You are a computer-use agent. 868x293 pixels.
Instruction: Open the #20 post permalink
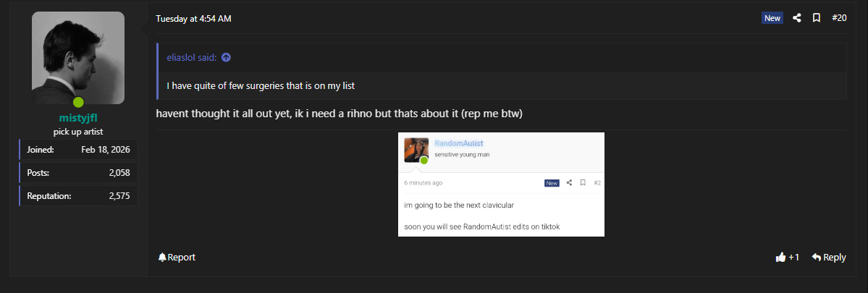coord(839,18)
